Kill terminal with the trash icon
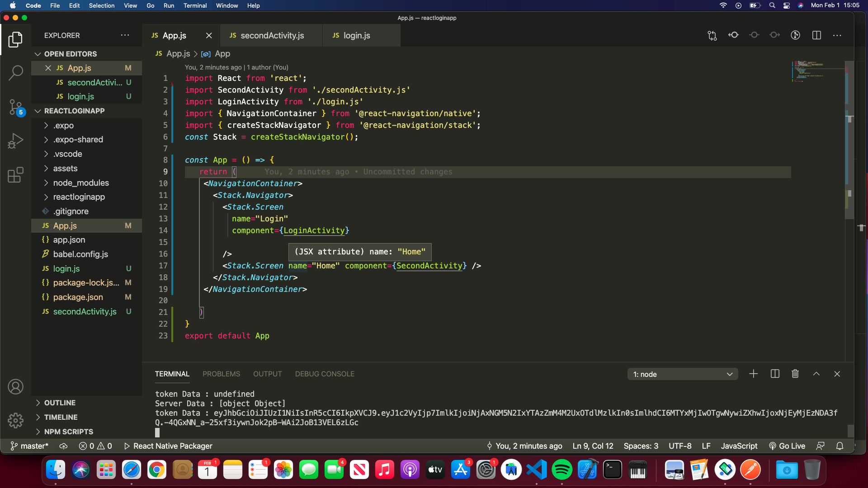 (795, 374)
